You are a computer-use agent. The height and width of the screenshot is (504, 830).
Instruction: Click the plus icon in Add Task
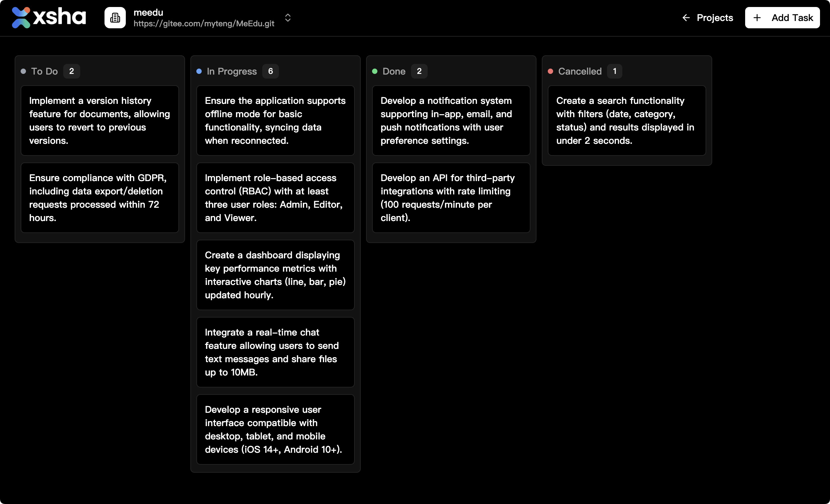[757, 18]
